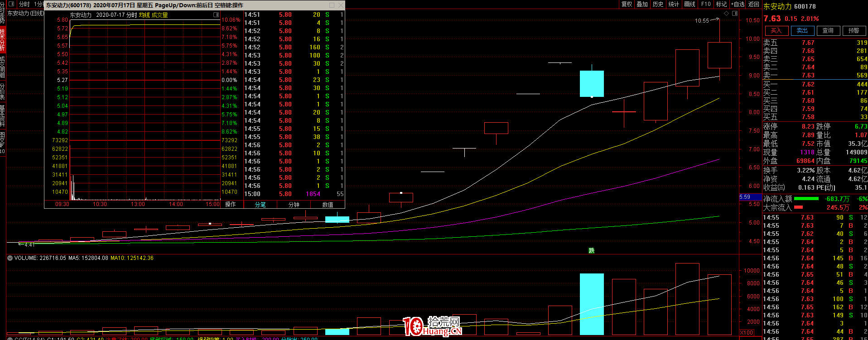Maximize the intraday popup window
The image size is (868, 340).
332,5
